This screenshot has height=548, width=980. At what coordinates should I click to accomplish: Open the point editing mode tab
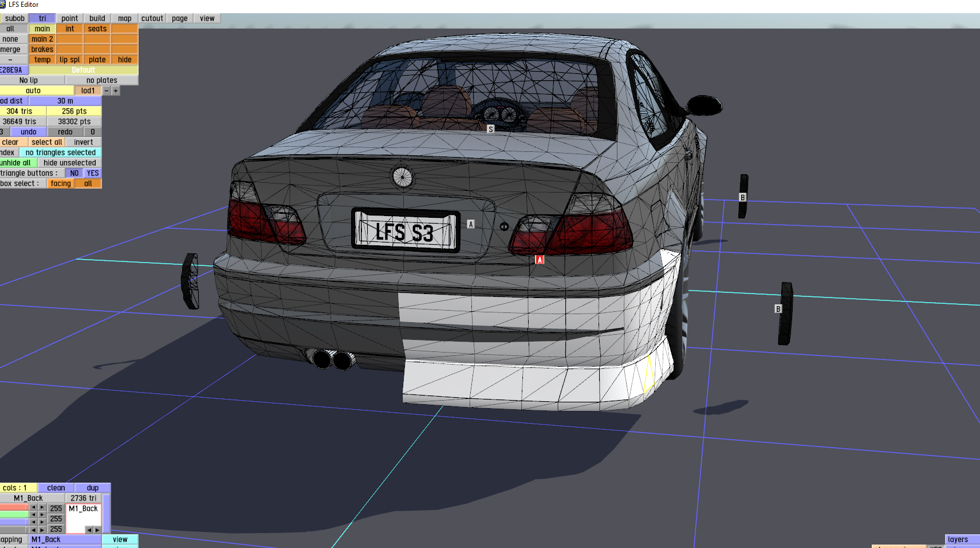(x=70, y=18)
